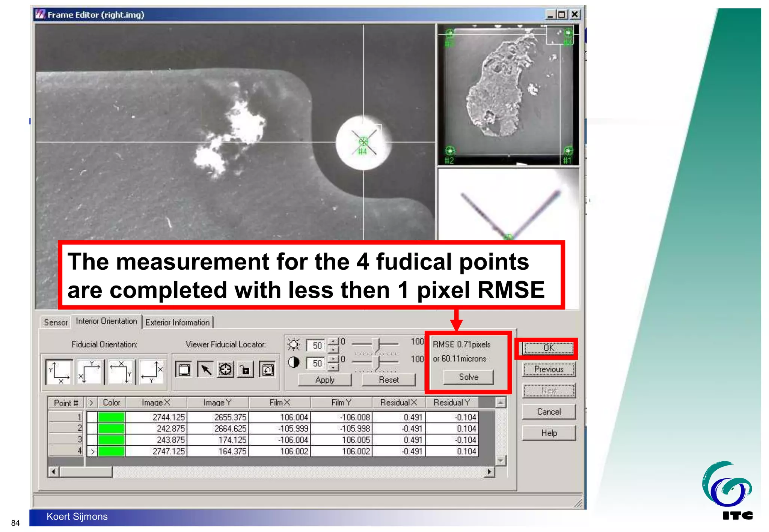Image resolution: width=769 pixels, height=532 pixels.
Task: Click the open viewer icon in Fiducial Locator
Action: (x=184, y=370)
